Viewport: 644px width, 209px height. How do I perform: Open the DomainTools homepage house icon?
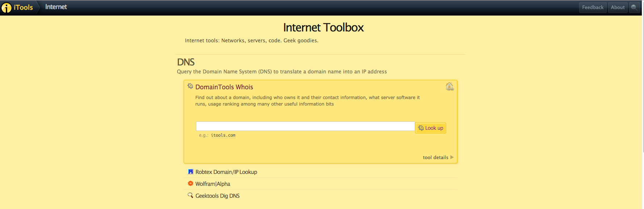tap(449, 86)
